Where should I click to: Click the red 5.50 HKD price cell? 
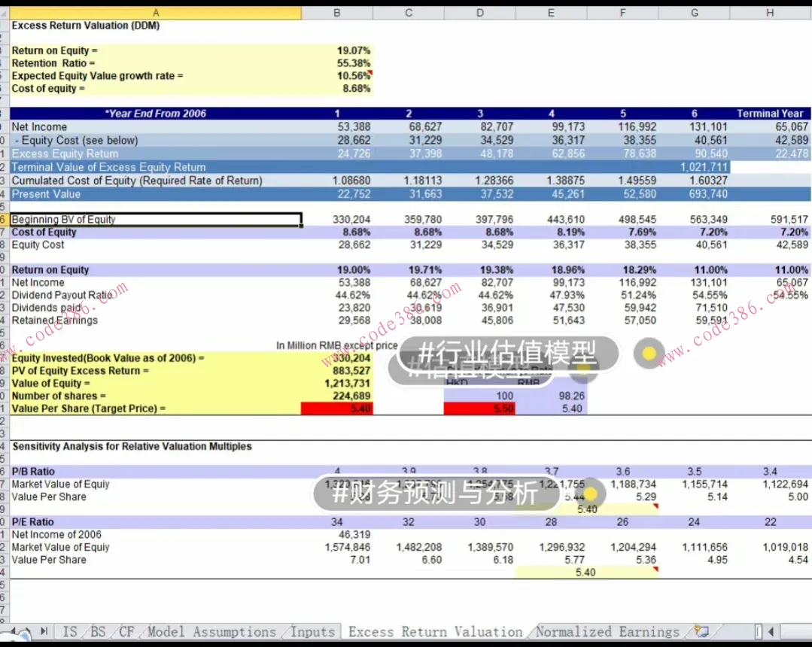tap(479, 409)
